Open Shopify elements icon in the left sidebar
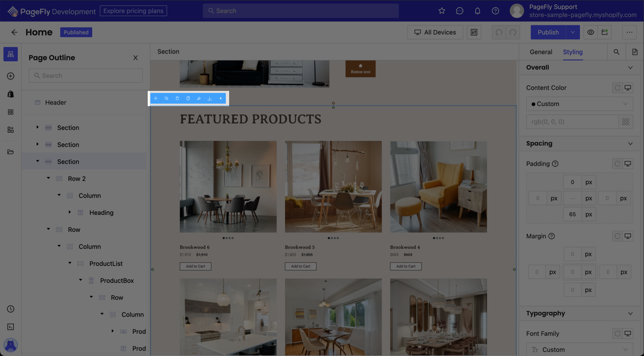Viewport: 644px width, 356px height. pos(11,94)
